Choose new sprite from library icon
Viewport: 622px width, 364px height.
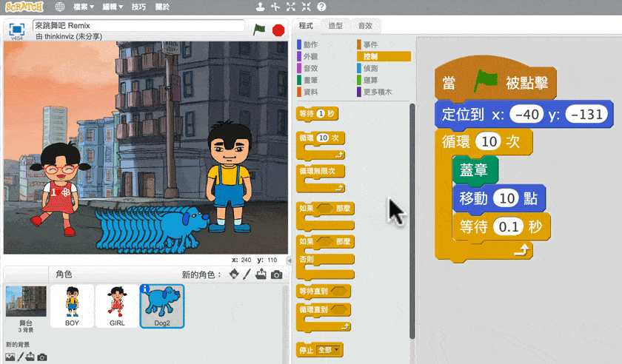click(234, 274)
